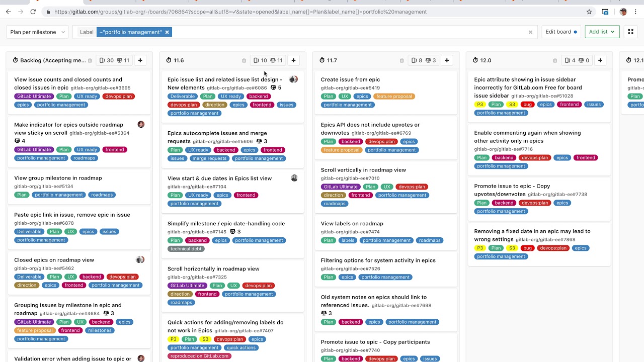
Task: Click 'direction' label on Closed epics on roadmap card
Action: coord(27,285)
